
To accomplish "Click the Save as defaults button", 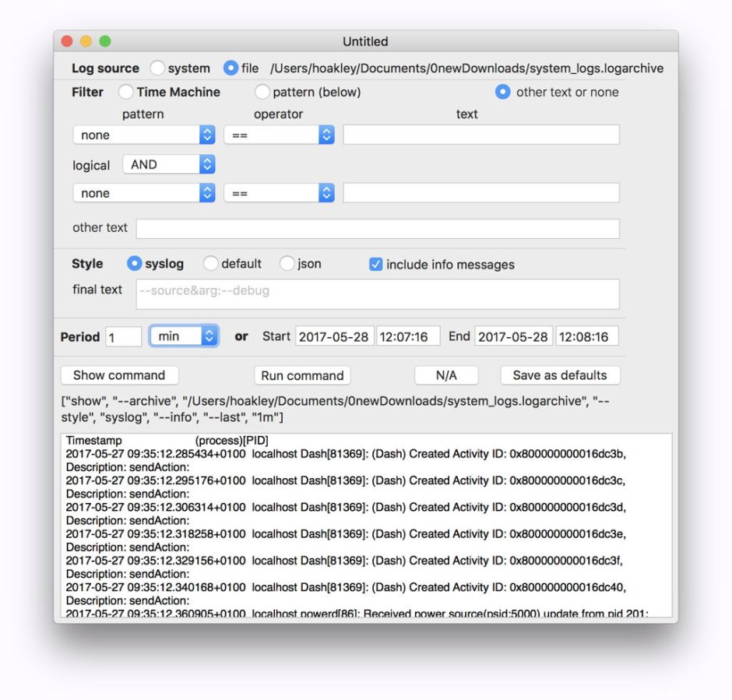I will pos(559,375).
